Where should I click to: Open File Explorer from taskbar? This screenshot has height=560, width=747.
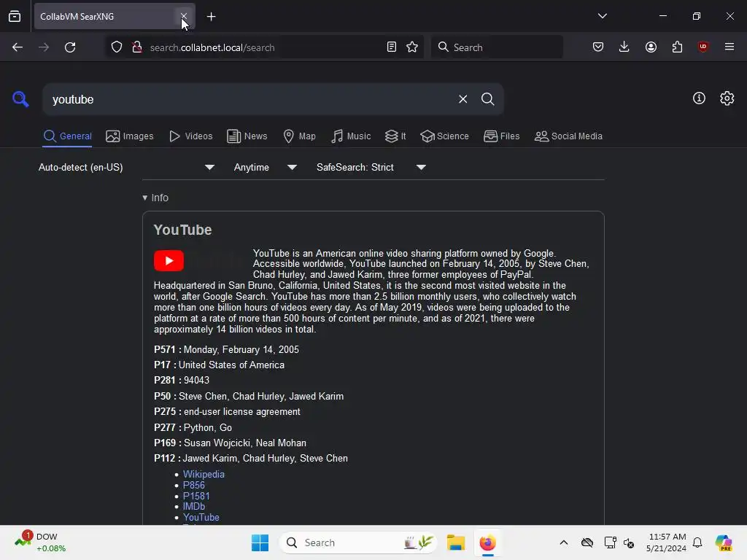[456, 542]
